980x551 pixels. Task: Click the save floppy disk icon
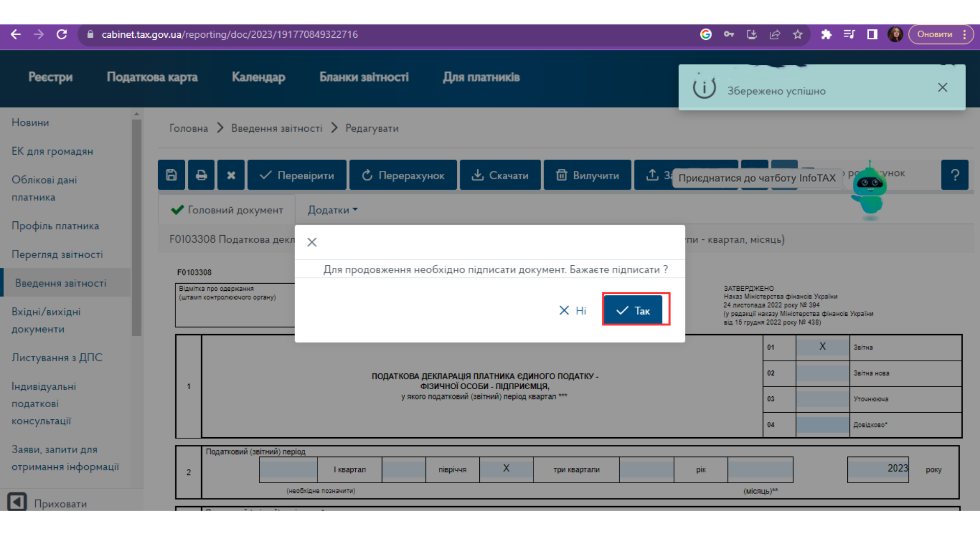(x=171, y=175)
